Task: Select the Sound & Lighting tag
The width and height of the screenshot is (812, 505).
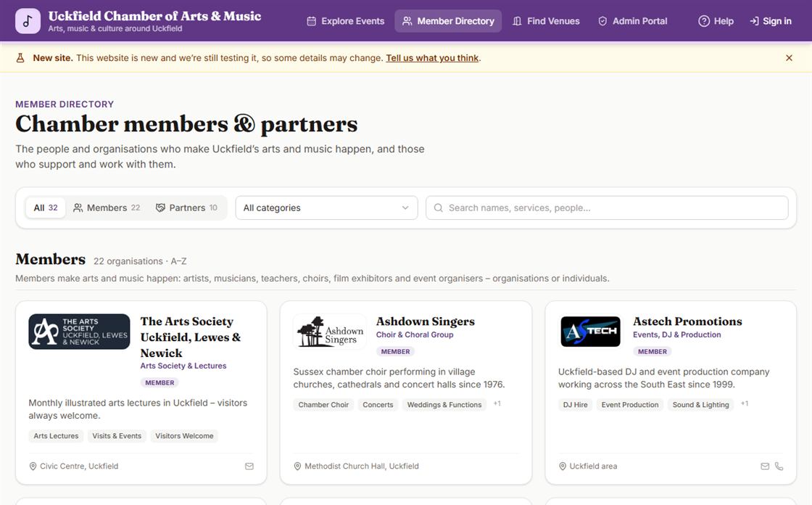Action: (x=700, y=405)
